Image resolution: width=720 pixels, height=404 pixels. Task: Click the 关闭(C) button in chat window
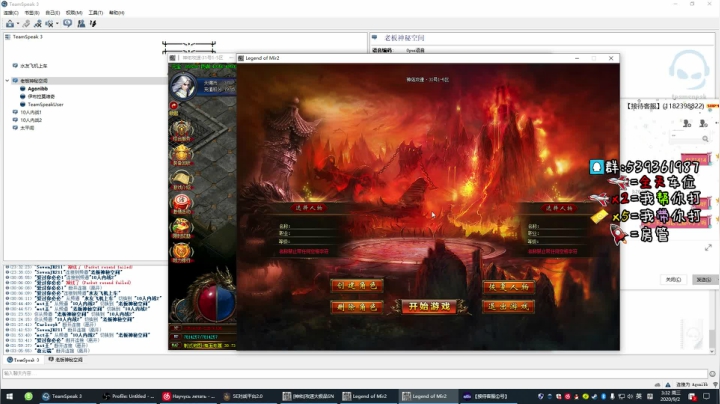(x=673, y=280)
